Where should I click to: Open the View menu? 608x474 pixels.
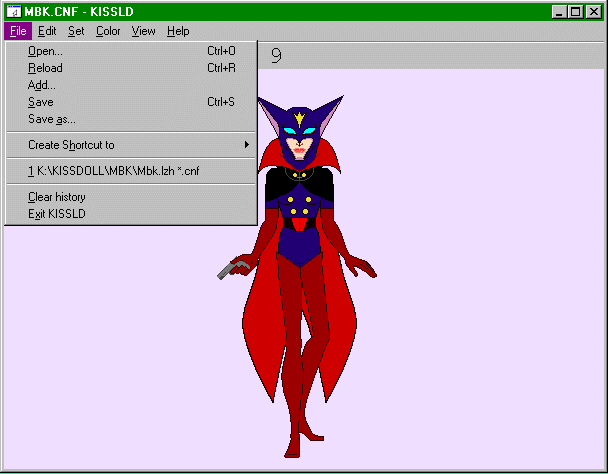[x=143, y=31]
